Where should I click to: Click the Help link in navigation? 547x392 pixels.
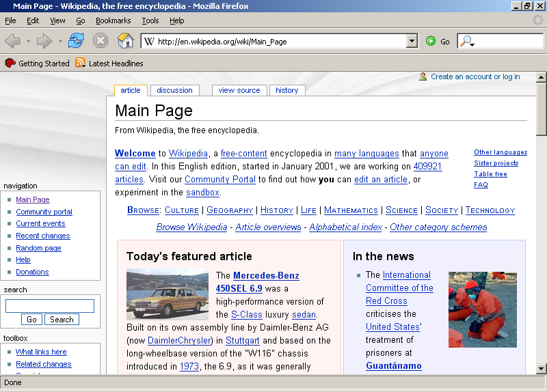[x=23, y=260]
